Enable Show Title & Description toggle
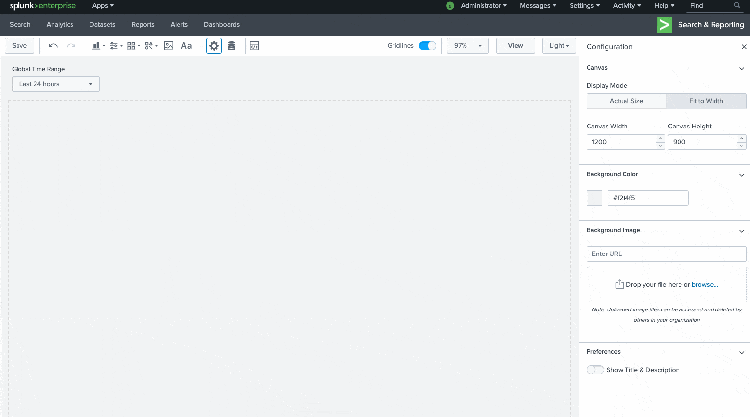The width and height of the screenshot is (750, 417). (596, 370)
